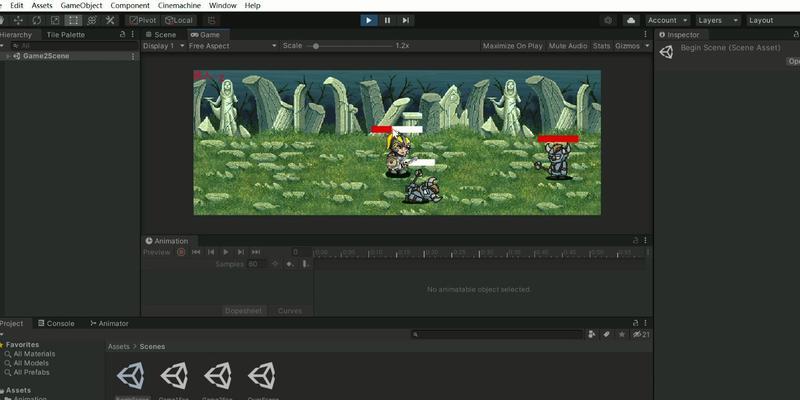The image size is (800, 400).
Task: Toggle the Stats overlay
Action: tap(602, 46)
